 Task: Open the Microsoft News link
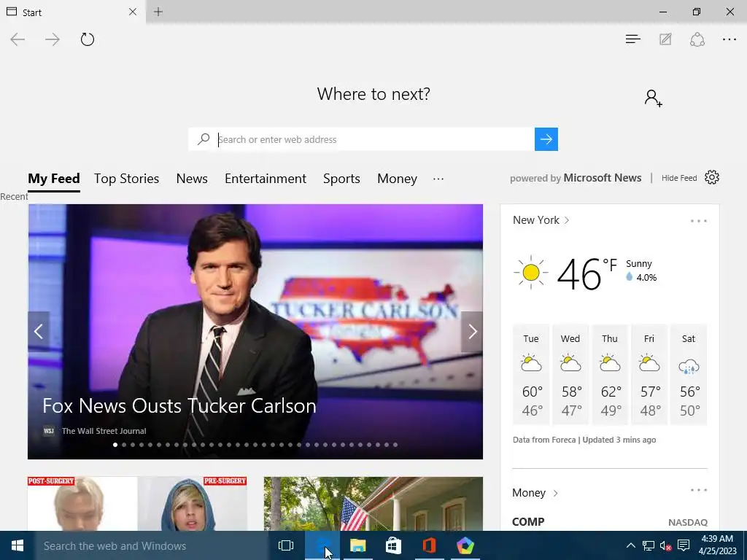[602, 178]
